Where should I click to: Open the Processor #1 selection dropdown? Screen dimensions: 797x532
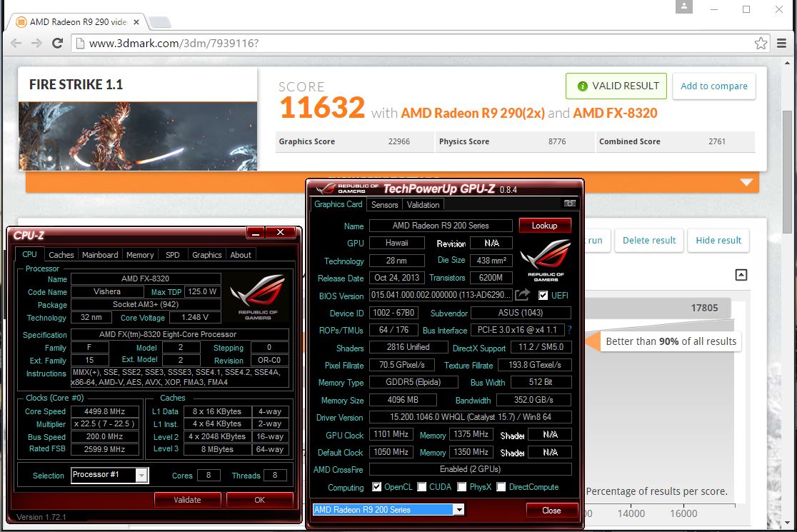pyautogui.click(x=142, y=475)
